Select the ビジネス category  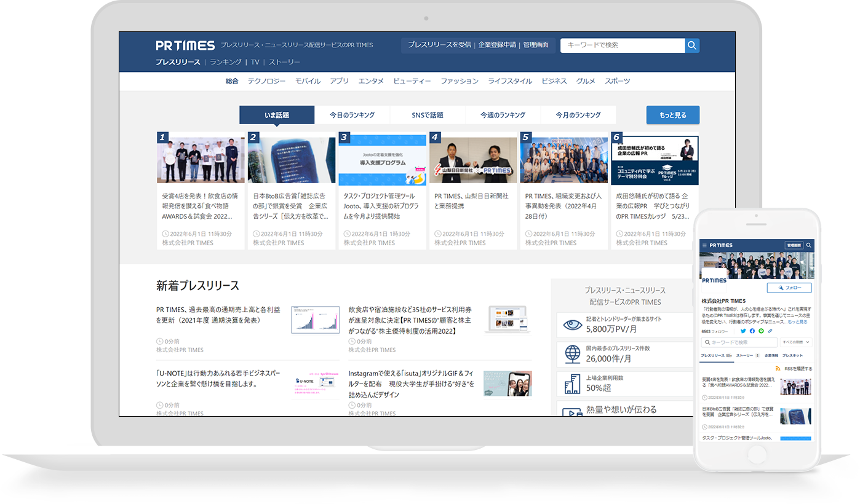point(554,81)
